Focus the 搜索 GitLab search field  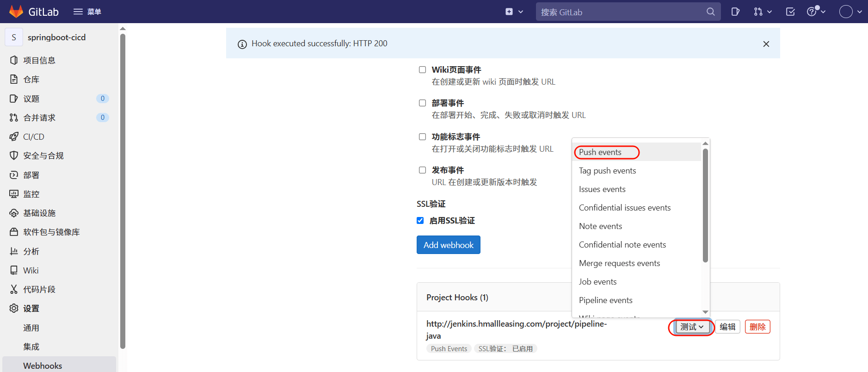pyautogui.click(x=620, y=12)
